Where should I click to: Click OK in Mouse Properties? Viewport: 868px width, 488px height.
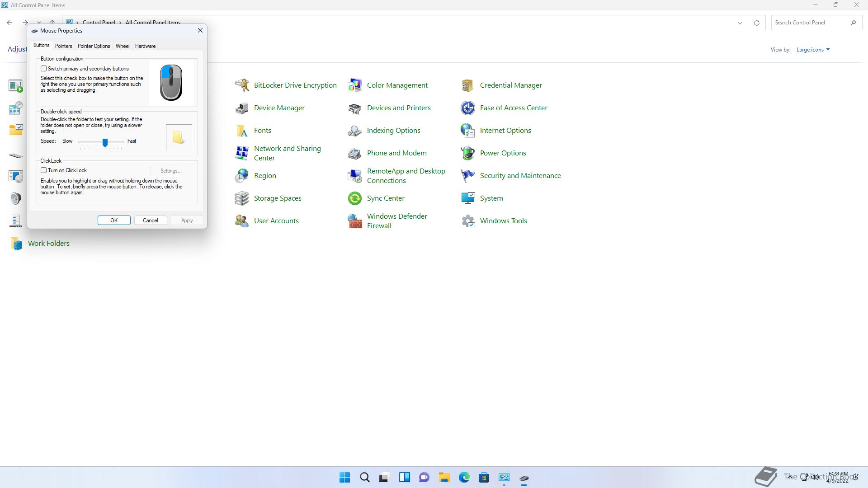coord(114,221)
